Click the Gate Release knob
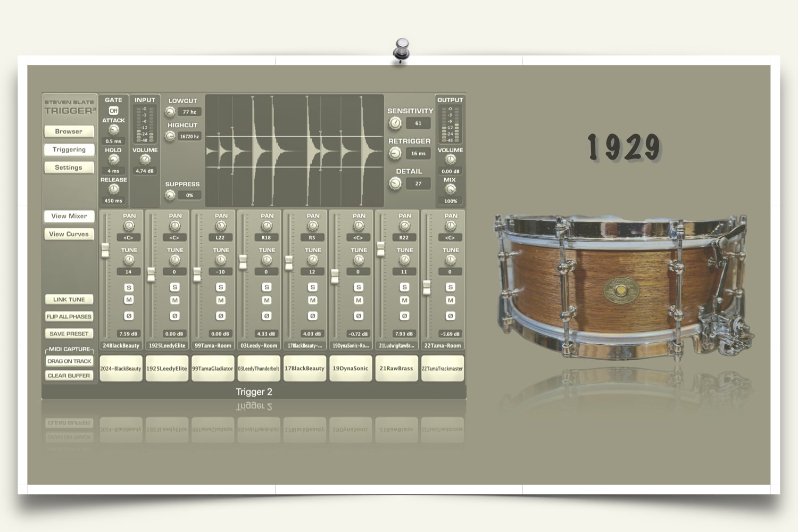798x532 pixels. pos(113,189)
